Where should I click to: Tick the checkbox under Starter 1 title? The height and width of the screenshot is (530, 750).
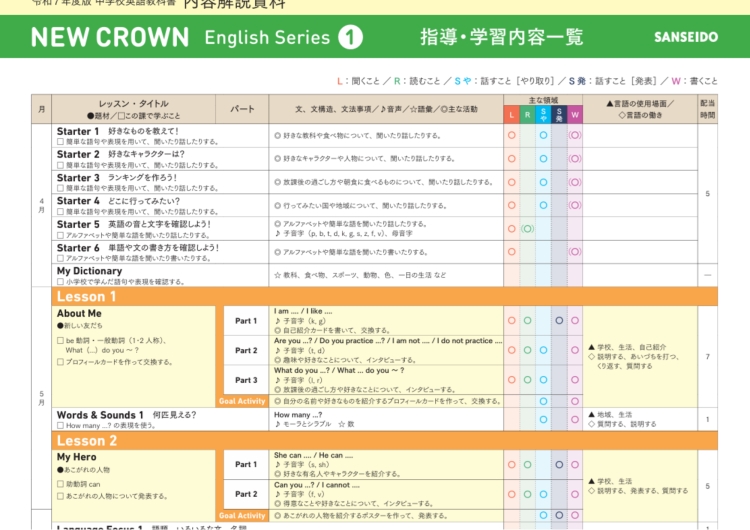(x=61, y=142)
